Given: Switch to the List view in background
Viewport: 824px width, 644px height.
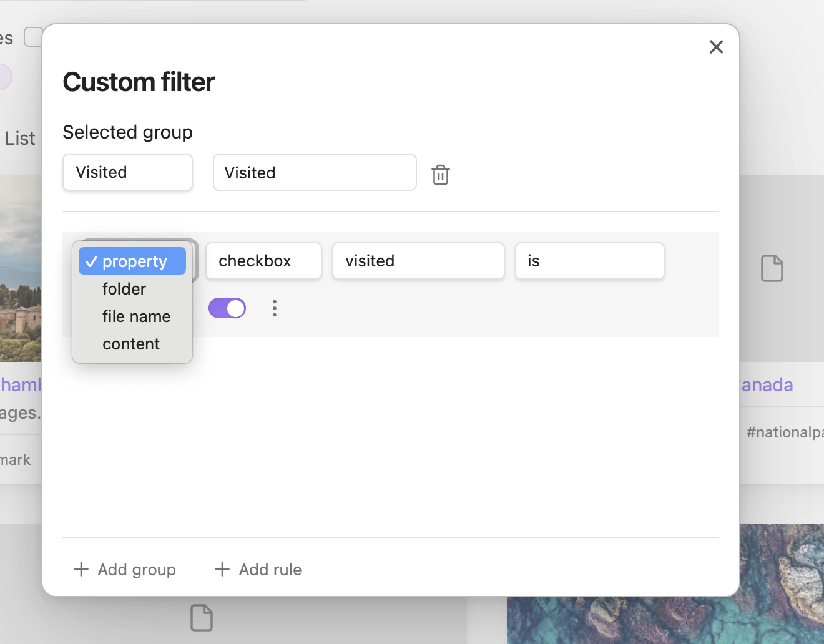Looking at the screenshot, I should [x=20, y=139].
